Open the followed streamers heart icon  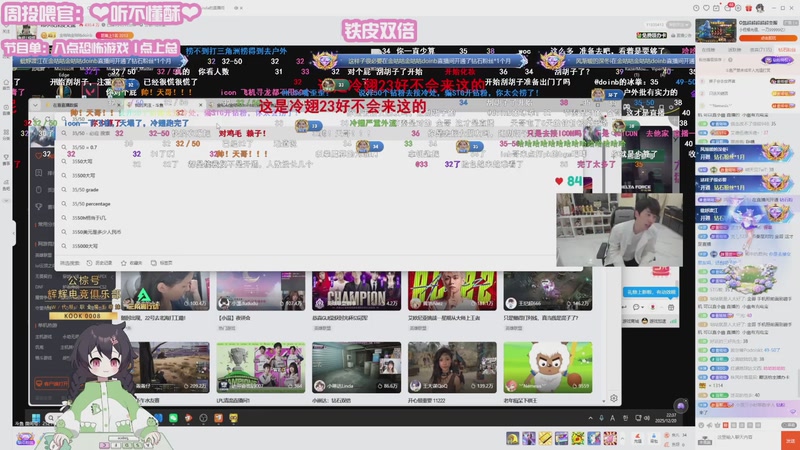pos(706,8)
